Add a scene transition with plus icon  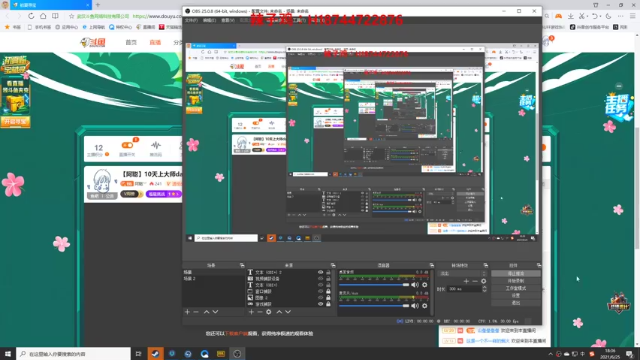[x=466, y=281]
